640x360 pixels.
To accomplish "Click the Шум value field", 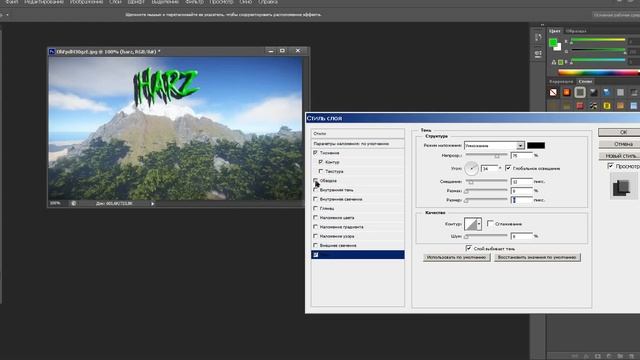I will [x=522, y=236].
